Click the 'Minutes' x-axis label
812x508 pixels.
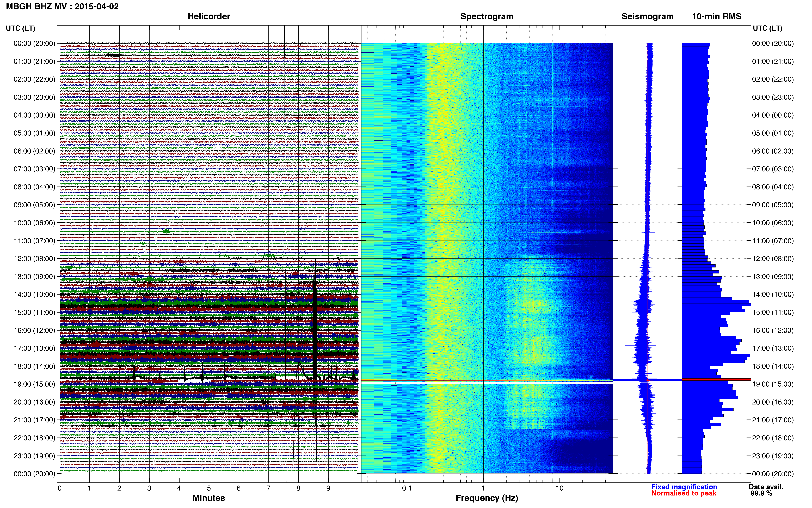(209, 498)
